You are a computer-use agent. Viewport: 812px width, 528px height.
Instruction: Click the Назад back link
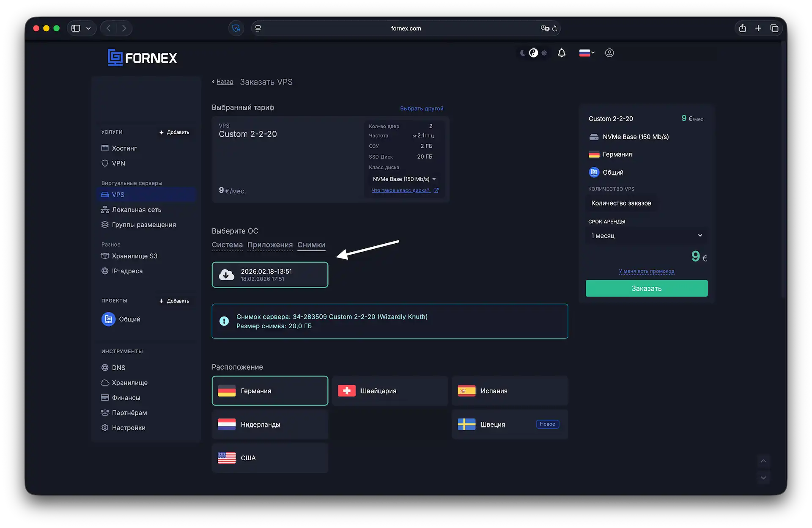(x=225, y=82)
